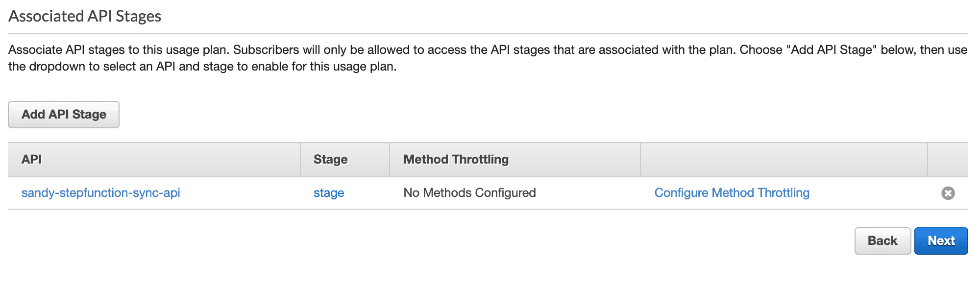
Task: Remove the sandy-stepfunction-sync-api stage row
Action: tap(948, 193)
